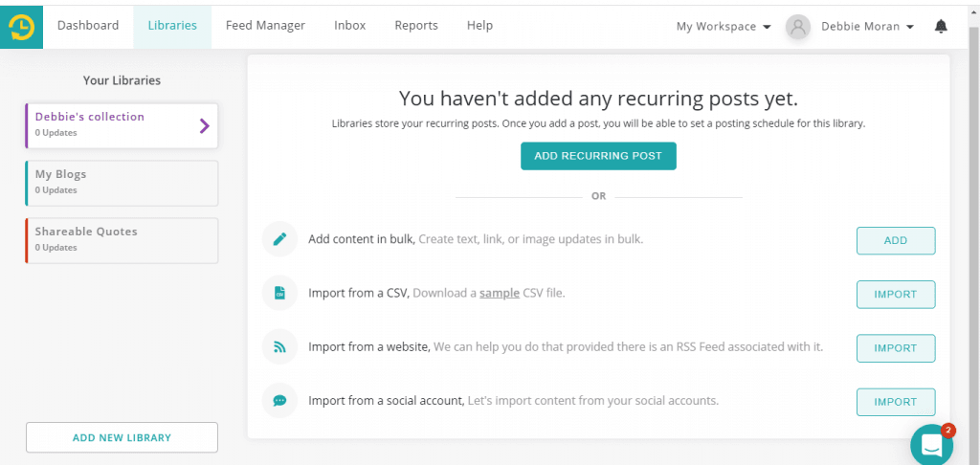
Task: Open the chat support widget
Action: (x=932, y=444)
